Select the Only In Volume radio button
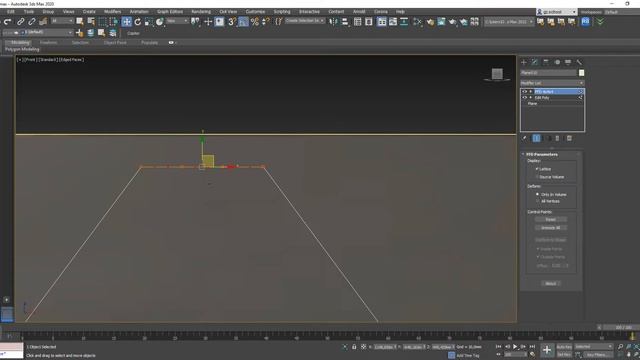 click(537, 194)
